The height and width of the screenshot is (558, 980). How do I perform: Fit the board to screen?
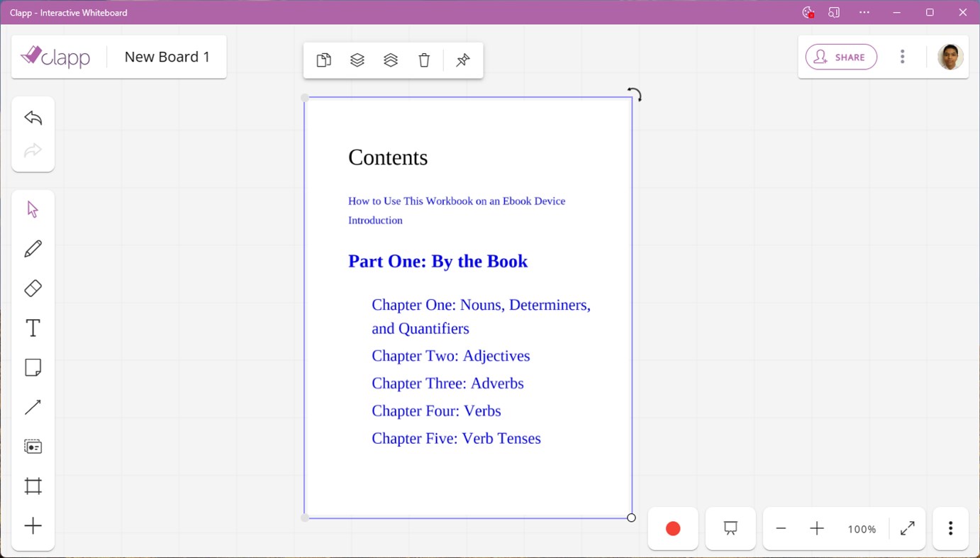(x=907, y=528)
